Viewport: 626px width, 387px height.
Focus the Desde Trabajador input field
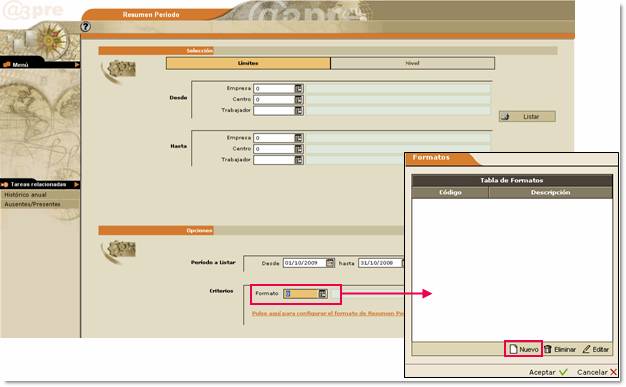274,111
